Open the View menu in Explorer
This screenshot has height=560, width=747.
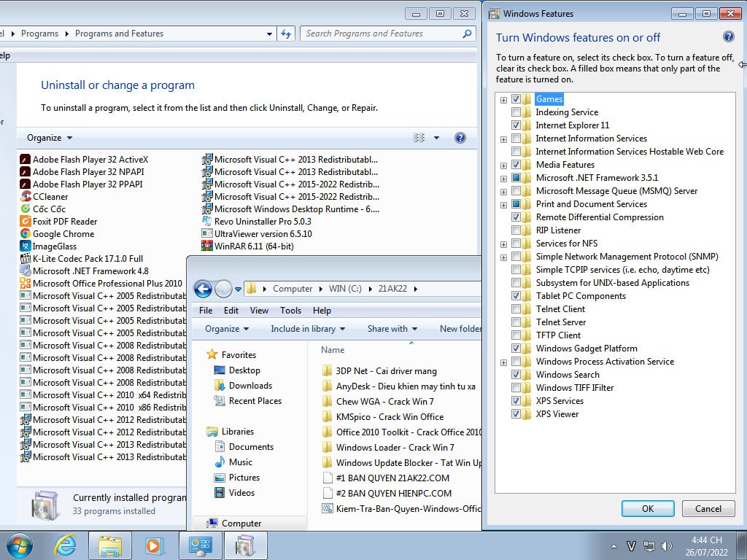pos(259,311)
